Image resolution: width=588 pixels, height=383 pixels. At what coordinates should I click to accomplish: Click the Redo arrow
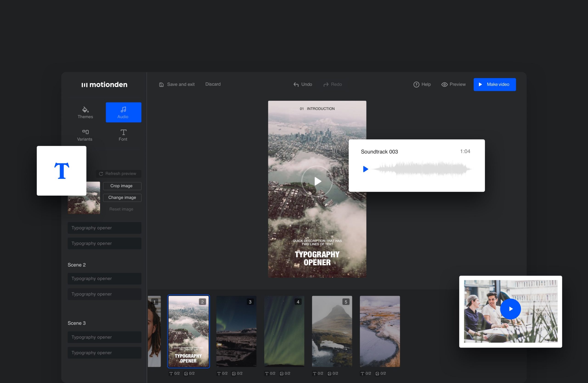click(x=326, y=85)
